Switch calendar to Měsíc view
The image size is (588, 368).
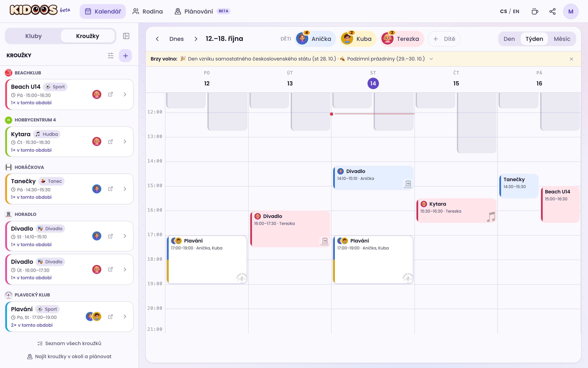[x=562, y=39]
